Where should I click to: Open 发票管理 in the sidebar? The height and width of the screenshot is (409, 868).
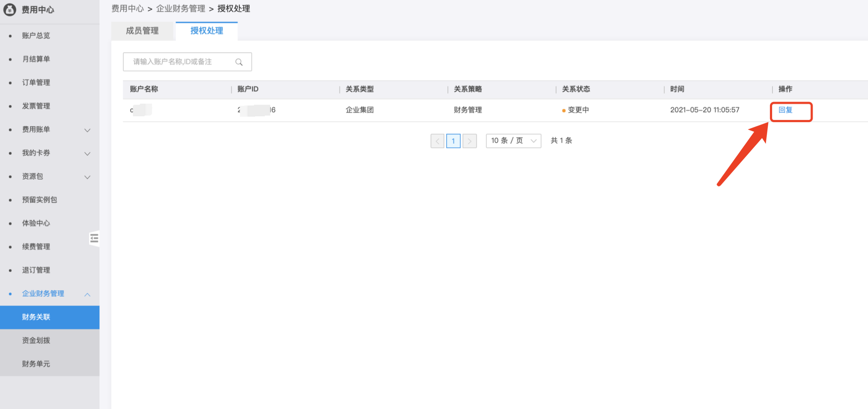click(36, 106)
